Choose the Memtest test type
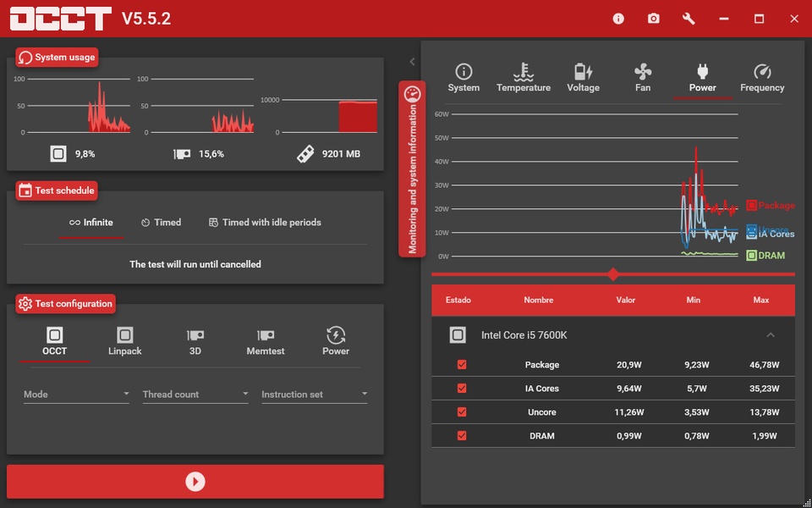 point(266,341)
